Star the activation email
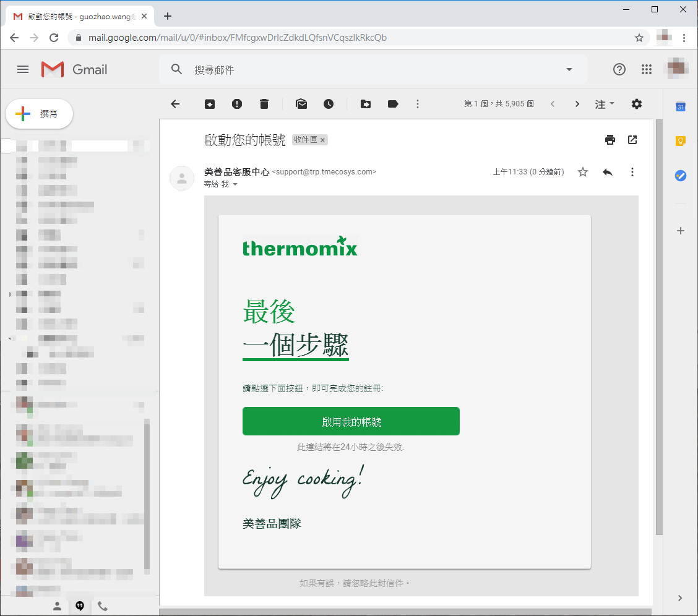This screenshot has height=616, width=698. pos(582,172)
